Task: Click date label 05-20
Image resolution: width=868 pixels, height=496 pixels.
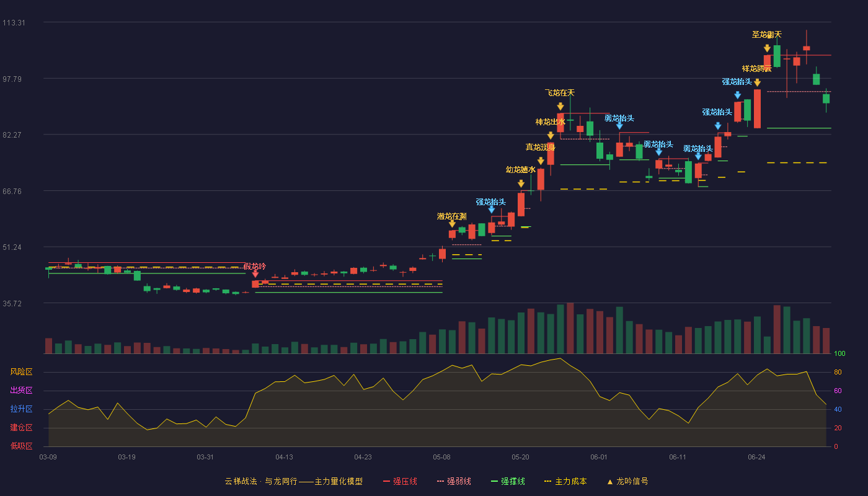Action: pos(521,457)
